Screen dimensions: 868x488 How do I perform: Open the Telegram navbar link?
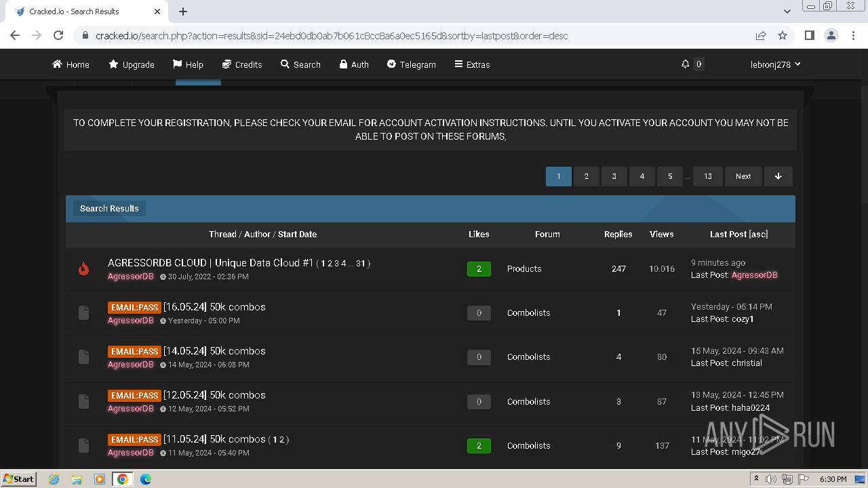pos(411,64)
